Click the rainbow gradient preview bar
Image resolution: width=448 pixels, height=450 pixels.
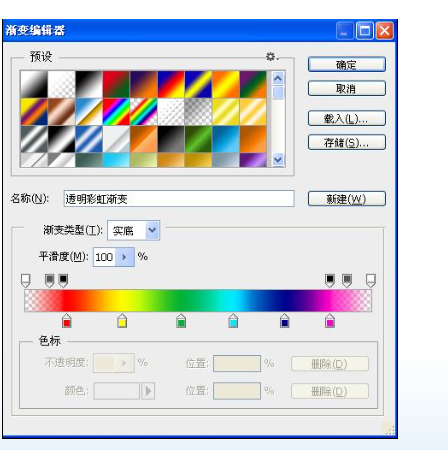198,301
